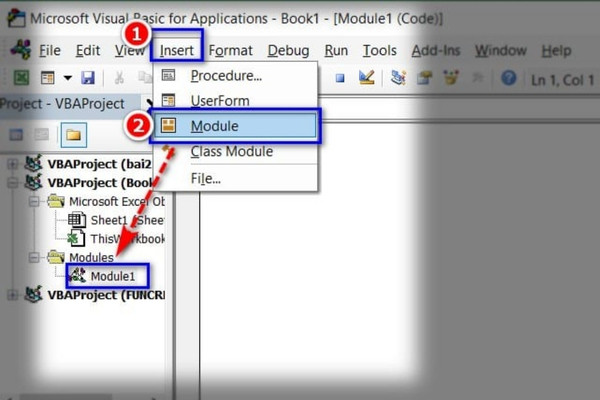The image size is (600, 400).
Task: Select VBAProject (bai2 tree item
Action: [x=99, y=164]
